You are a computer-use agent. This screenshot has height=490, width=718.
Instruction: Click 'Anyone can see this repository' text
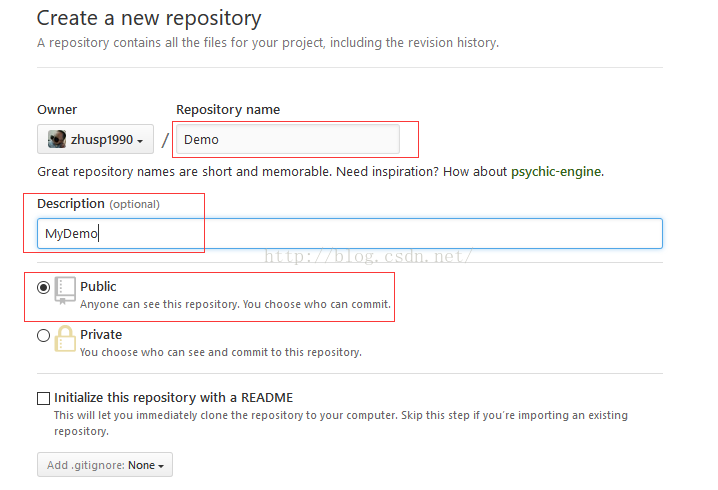235,305
